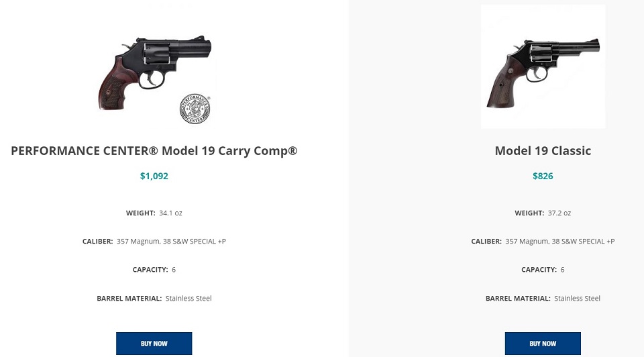The width and height of the screenshot is (644, 357).
Task: Click Stainless Steel value under Model 19 Classic
Action: coord(577,298)
